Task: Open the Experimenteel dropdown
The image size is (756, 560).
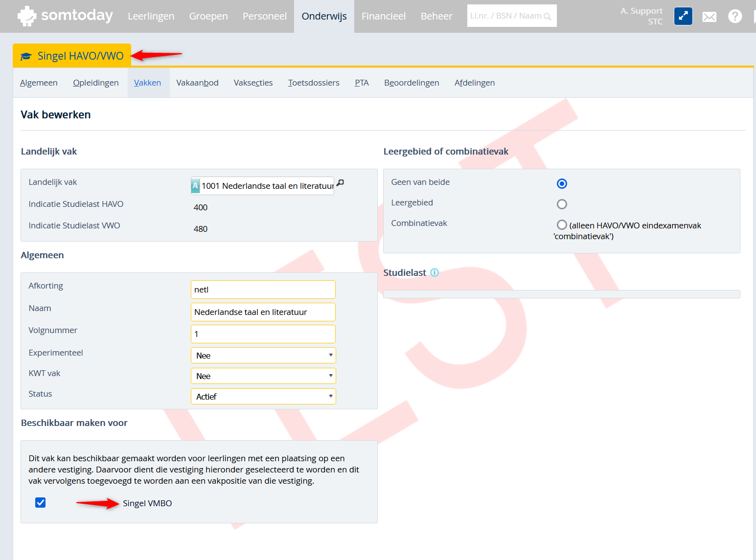Action: [263, 356]
